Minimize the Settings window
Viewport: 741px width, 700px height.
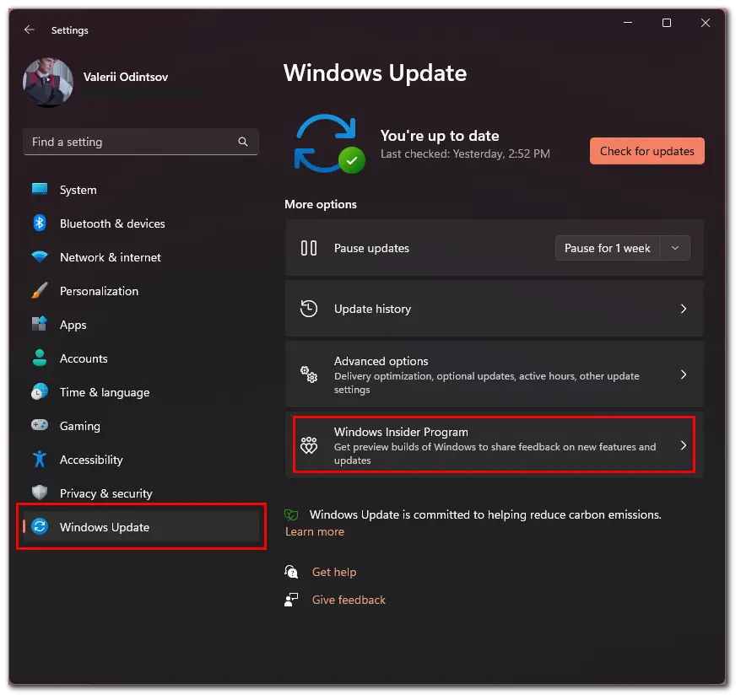(628, 23)
